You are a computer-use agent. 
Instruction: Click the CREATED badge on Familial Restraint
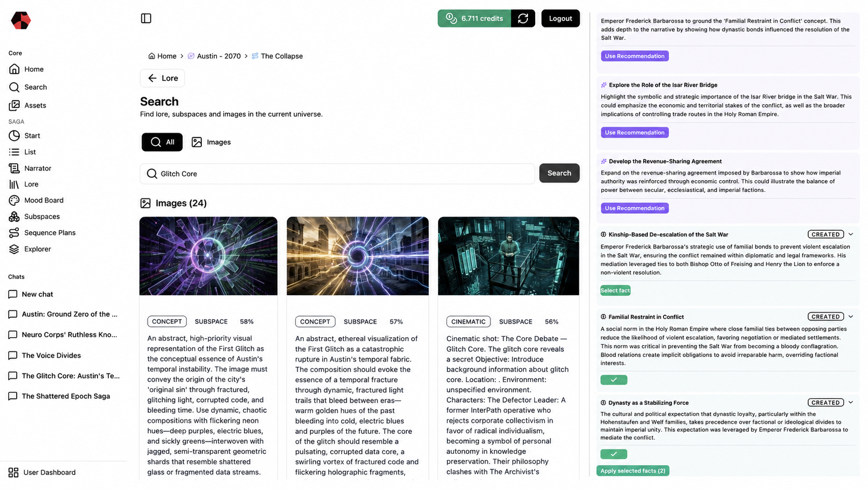pos(825,316)
